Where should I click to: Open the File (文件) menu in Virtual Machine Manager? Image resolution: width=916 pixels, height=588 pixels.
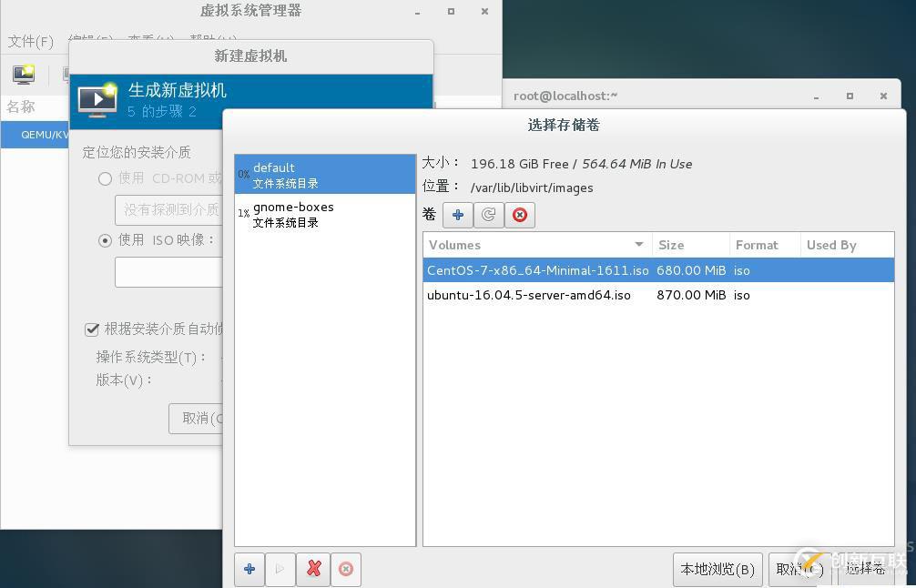click(x=30, y=42)
